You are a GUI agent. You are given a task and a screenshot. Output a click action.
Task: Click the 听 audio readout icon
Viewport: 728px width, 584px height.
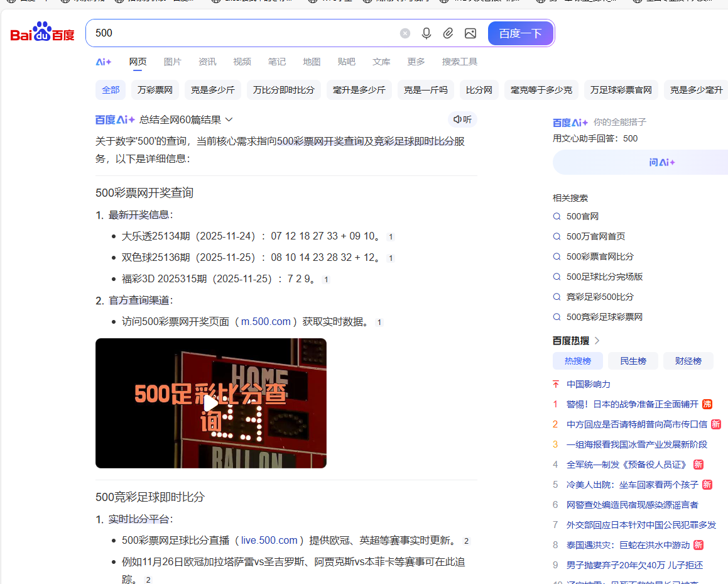tap(462, 119)
